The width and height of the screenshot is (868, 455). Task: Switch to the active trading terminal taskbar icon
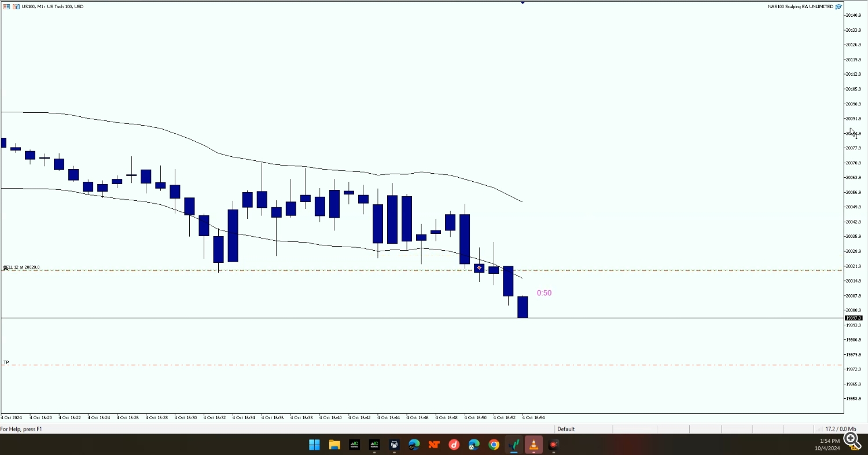(x=514, y=445)
